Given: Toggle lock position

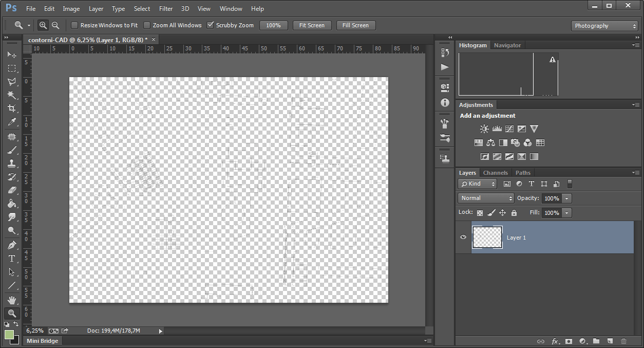Looking at the screenshot, I should tap(502, 213).
